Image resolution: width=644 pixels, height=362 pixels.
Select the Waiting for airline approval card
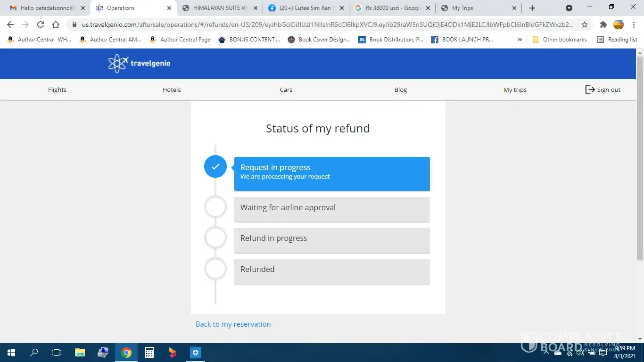(332, 209)
